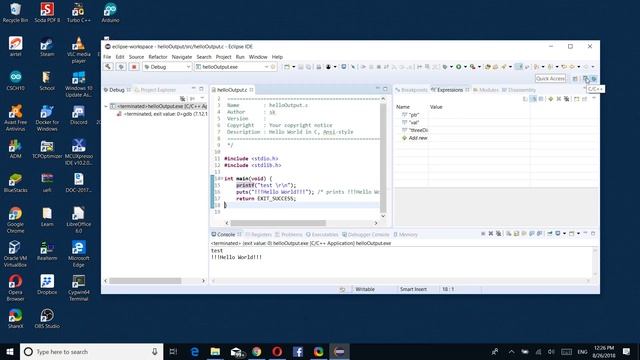Open Eclipse IDE from the taskbar
The height and width of the screenshot is (360, 640).
tap(339, 351)
